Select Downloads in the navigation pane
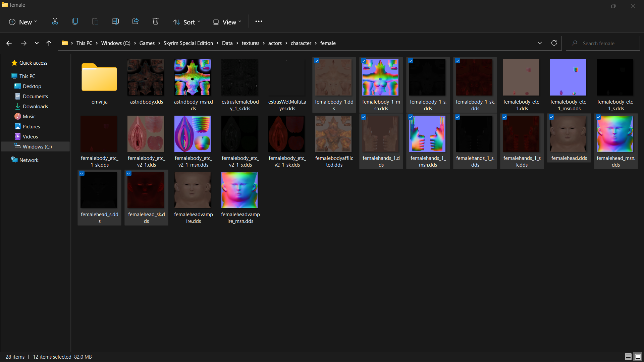 tap(35, 107)
